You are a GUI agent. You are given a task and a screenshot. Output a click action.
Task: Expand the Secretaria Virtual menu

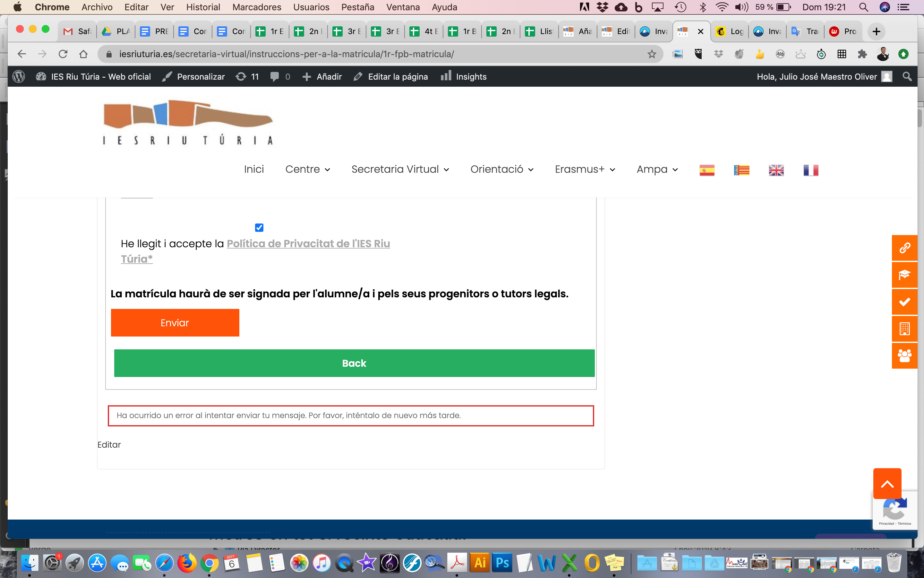pyautogui.click(x=400, y=169)
